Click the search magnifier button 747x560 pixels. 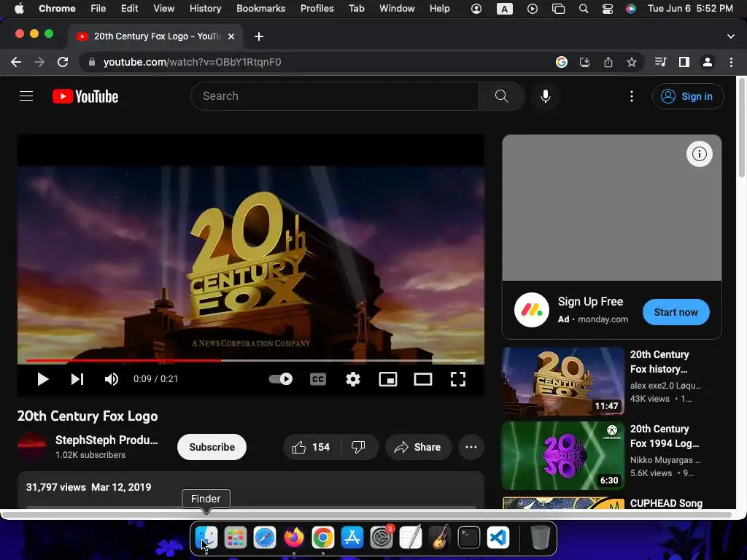pyautogui.click(x=501, y=96)
